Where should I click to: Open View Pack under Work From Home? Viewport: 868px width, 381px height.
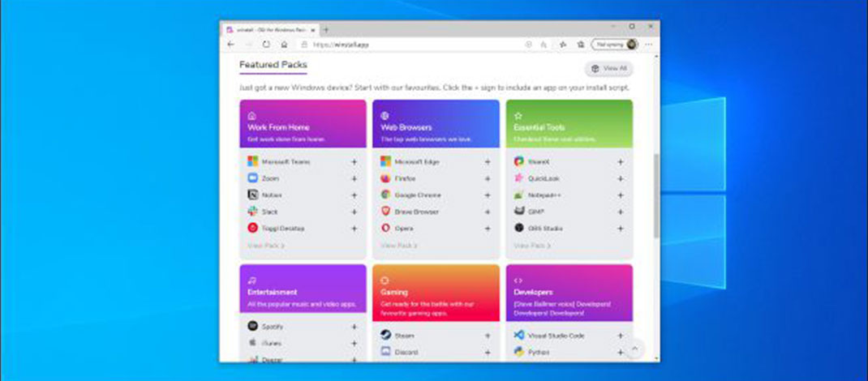(266, 245)
